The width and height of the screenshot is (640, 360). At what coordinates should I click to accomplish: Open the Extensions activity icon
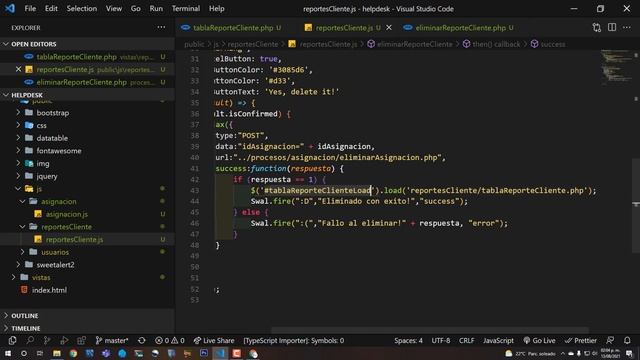pos(81,340)
